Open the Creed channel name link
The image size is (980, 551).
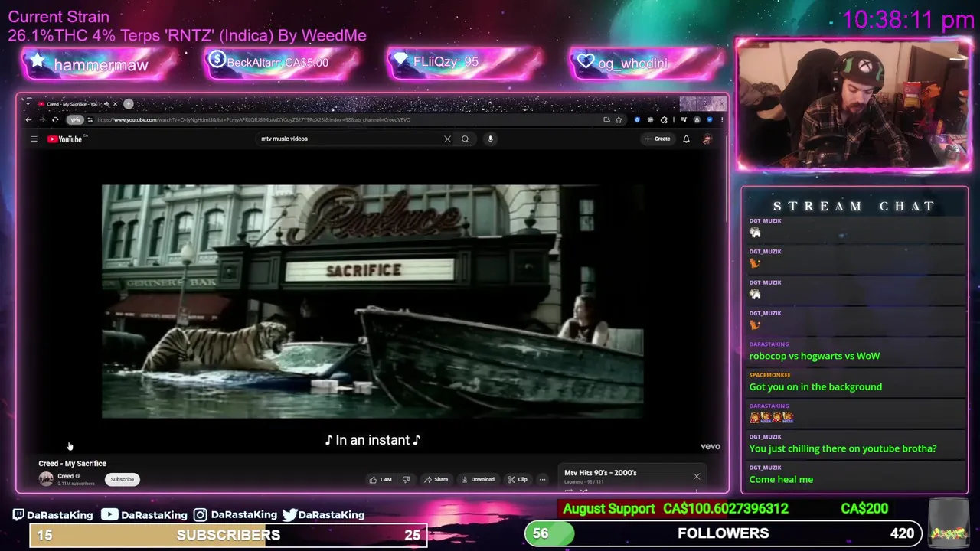pyautogui.click(x=66, y=476)
